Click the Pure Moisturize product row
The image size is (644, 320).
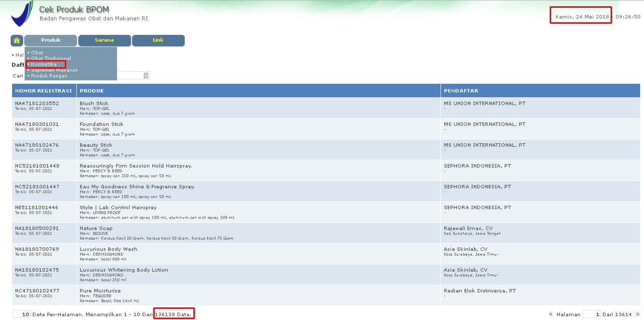coord(100,291)
